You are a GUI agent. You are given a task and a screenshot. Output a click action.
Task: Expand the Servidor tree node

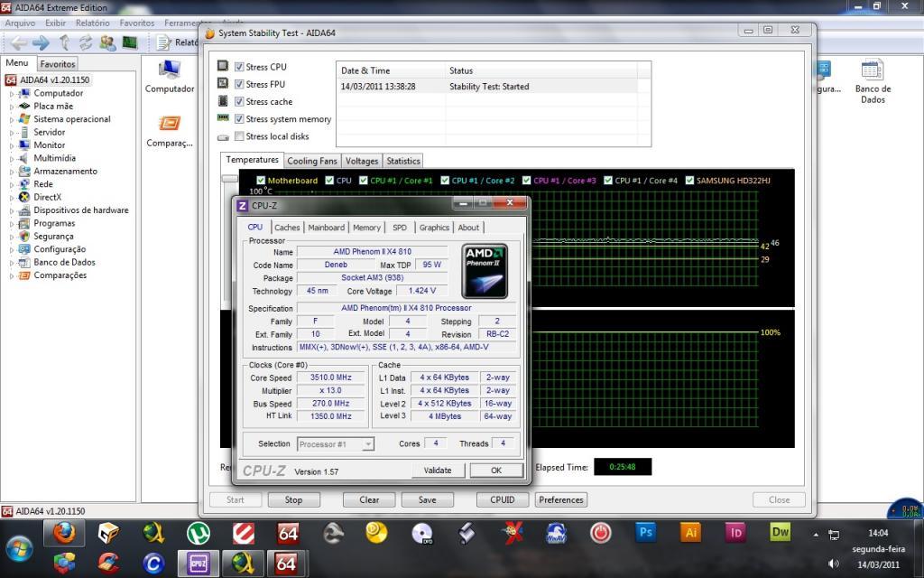[x=12, y=133]
